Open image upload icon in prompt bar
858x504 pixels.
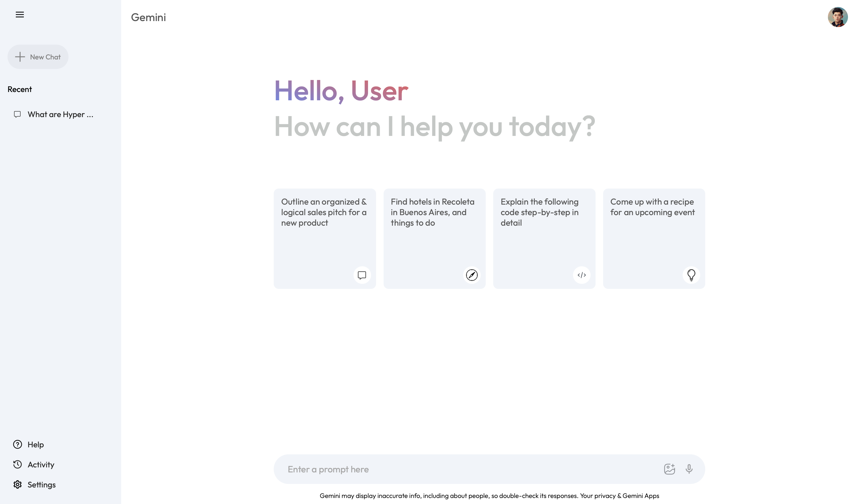tap(669, 469)
